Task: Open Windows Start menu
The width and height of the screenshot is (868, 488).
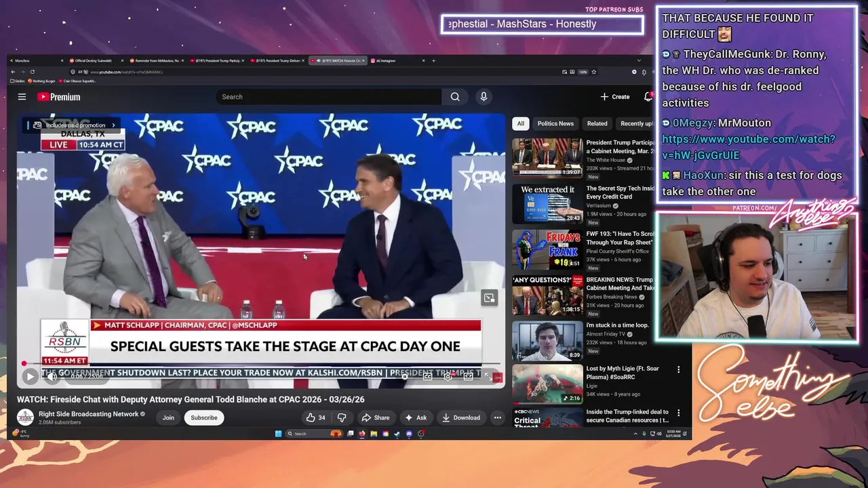Action: (278, 434)
